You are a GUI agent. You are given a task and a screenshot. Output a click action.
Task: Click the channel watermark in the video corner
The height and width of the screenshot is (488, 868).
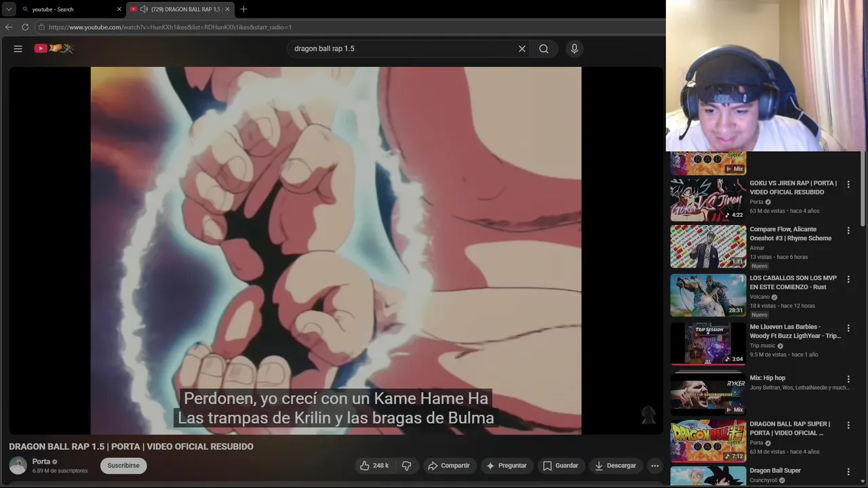tap(648, 415)
